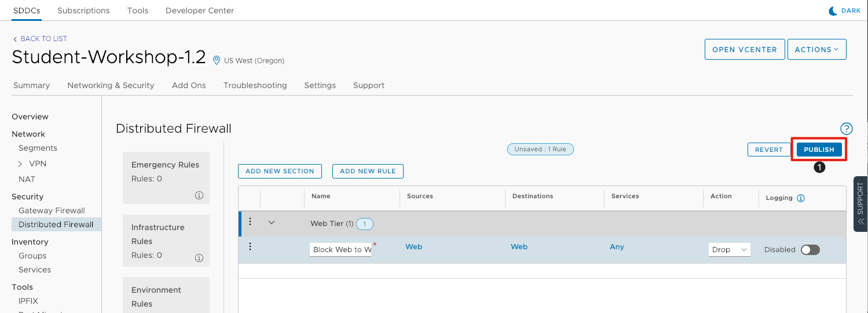Click the Web Tier rule count badge
The height and width of the screenshot is (313, 868).
tap(365, 224)
